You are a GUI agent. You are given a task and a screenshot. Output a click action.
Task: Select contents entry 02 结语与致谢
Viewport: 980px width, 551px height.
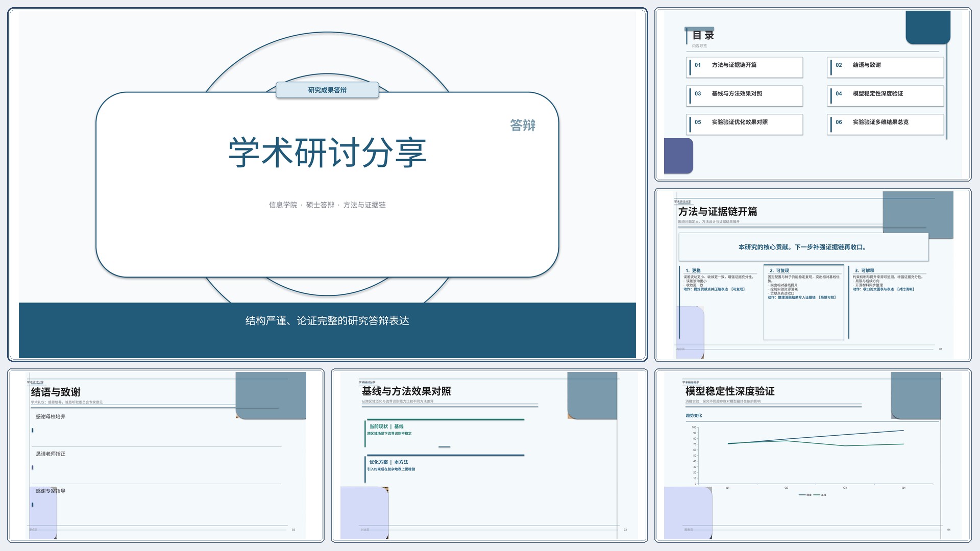[886, 67]
